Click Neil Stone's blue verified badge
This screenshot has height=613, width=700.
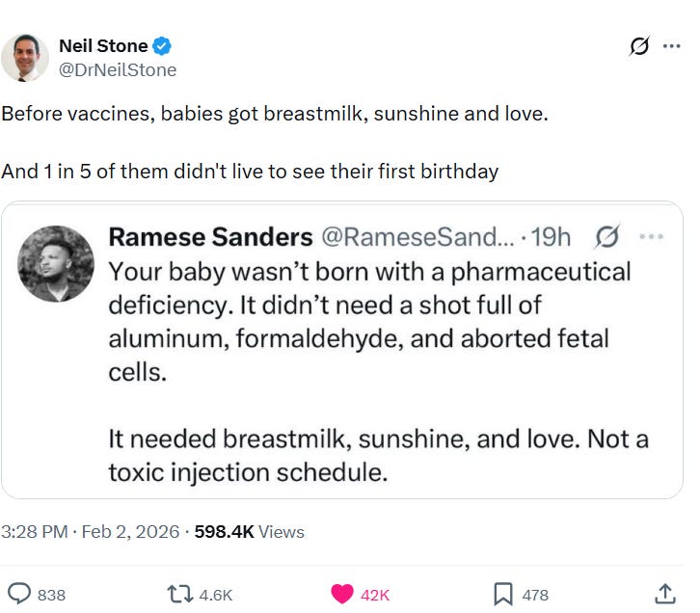[x=163, y=46]
